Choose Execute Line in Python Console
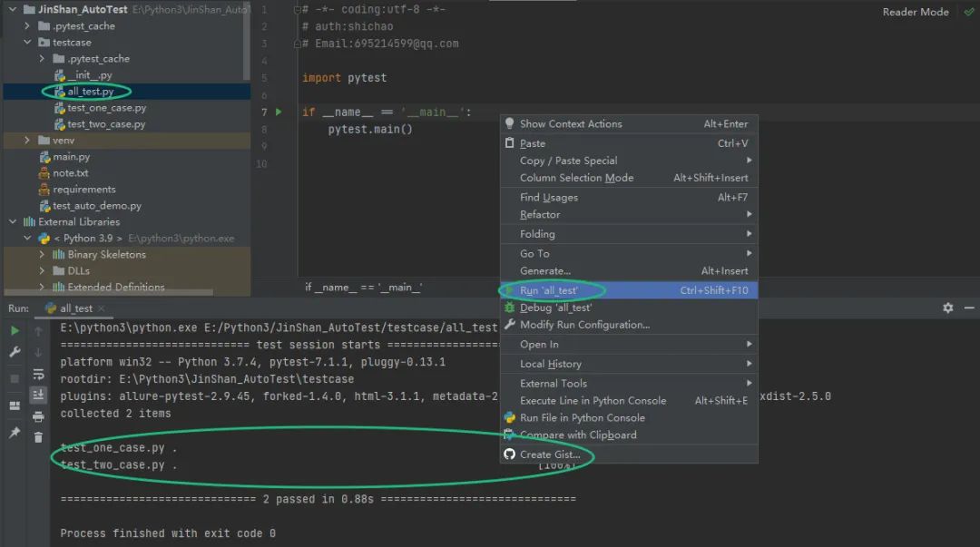 coord(629,401)
